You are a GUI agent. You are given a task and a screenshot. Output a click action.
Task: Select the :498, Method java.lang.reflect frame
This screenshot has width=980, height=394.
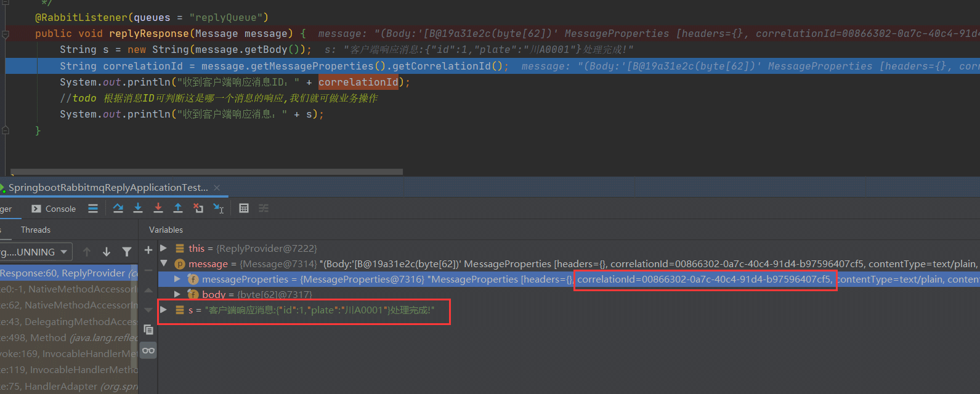pos(69,337)
